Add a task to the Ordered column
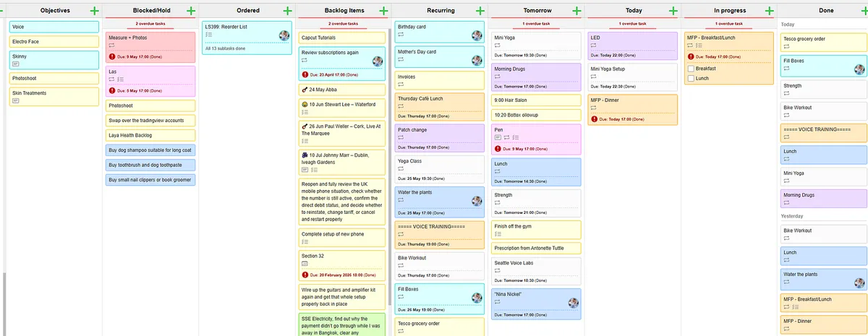Screen dimensions: 868x336 [x=287, y=11]
